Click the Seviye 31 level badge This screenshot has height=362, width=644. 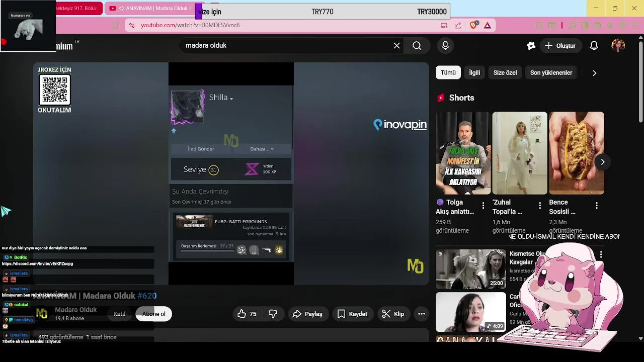(x=213, y=170)
